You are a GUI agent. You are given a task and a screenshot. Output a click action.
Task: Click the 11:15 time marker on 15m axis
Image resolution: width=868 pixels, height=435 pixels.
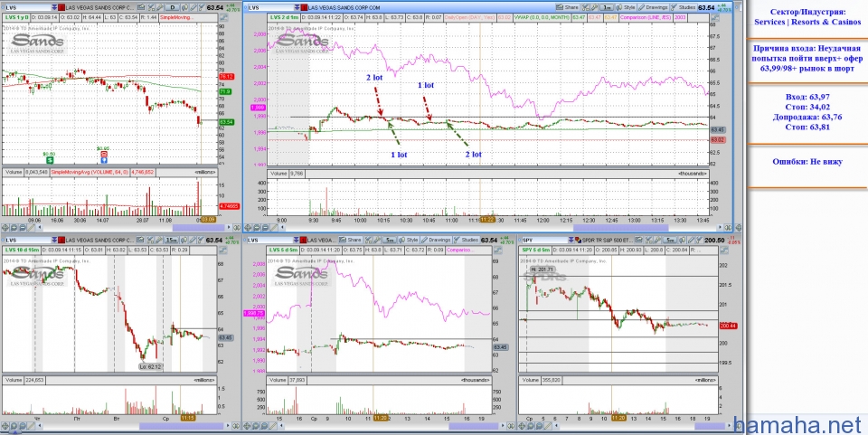tap(188, 419)
